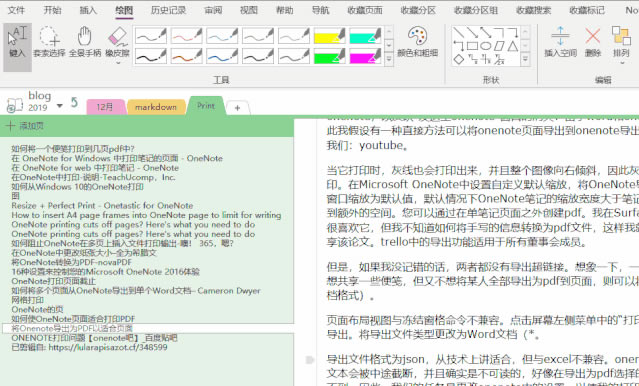This screenshot has width=639, height=386.
Task: Click the green undo arrow beside notebook name
Action: click(x=74, y=102)
